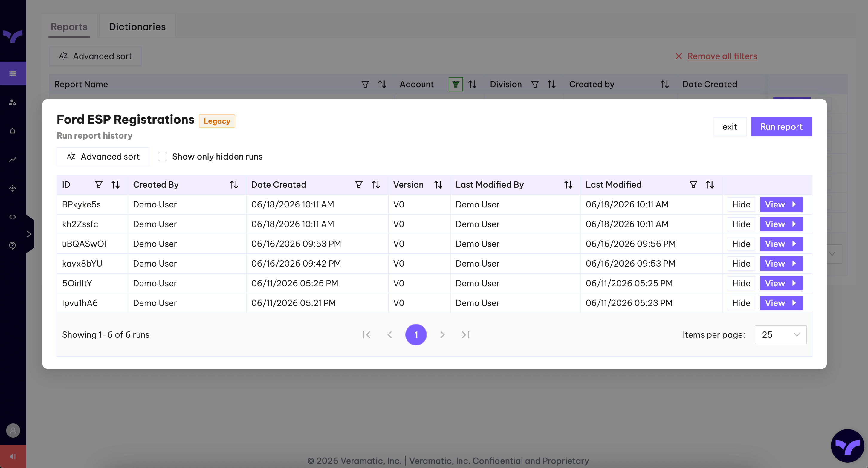
Task: Hide run kh2Zssfc
Action: tap(741, 224)
